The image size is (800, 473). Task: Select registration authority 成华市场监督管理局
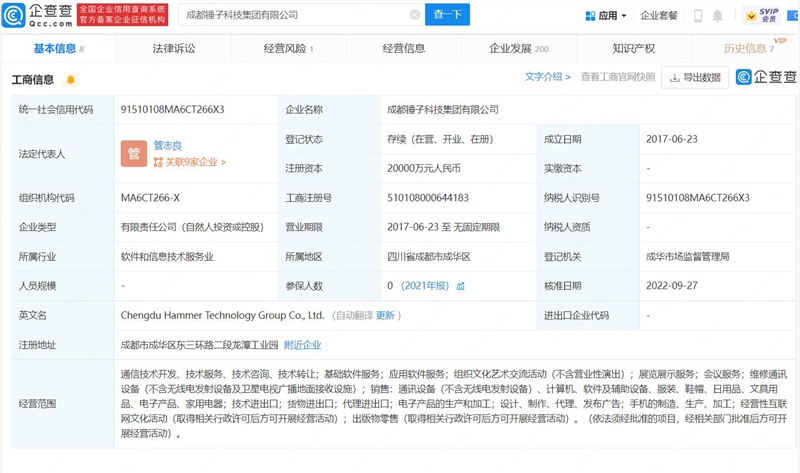click(688, 257)
